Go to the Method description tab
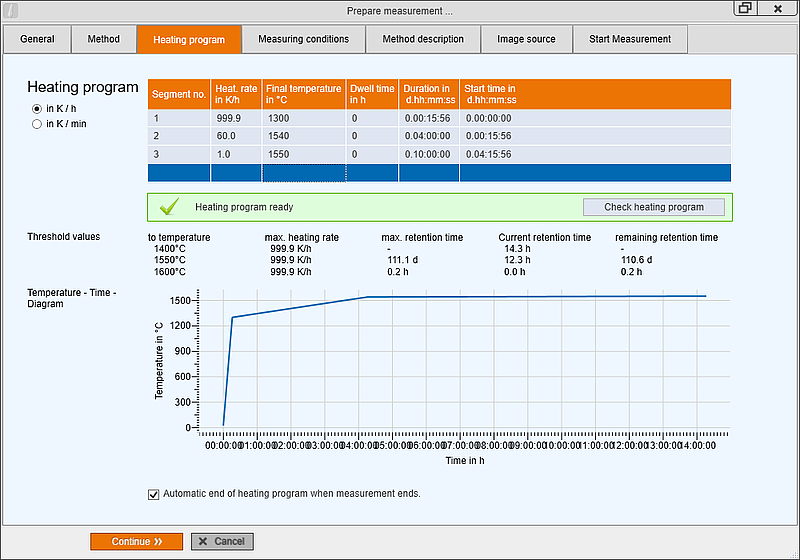 (x=423, y=39)
